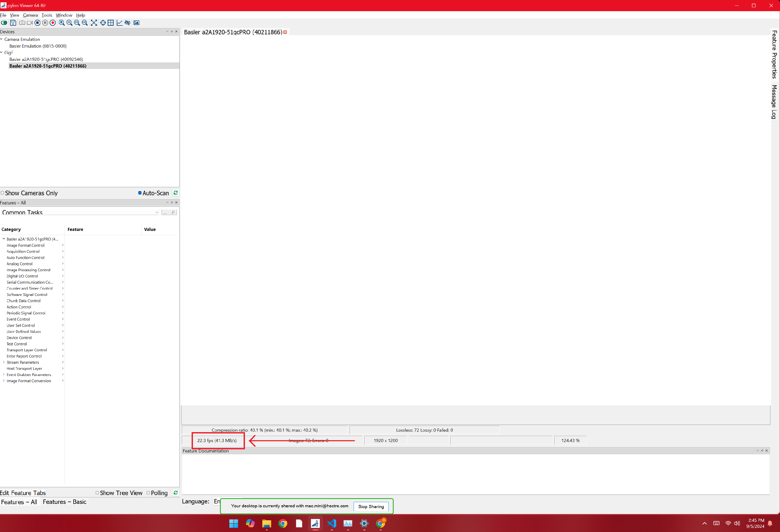Click the Stop Sharing button
Image resolution: width=780 pixels, height=532 pixels.
point(371,507)
